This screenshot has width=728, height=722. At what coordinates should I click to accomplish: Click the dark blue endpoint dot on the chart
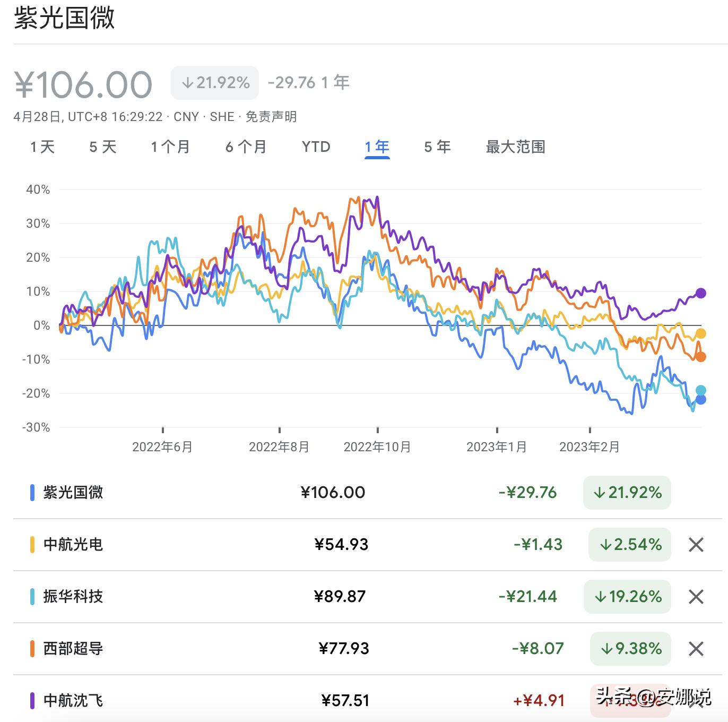coord(701,400)
